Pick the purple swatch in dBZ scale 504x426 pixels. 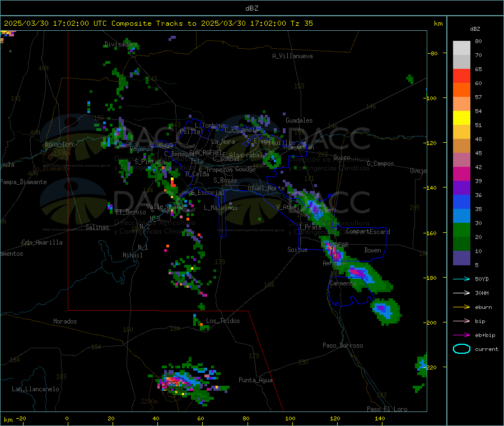[461, 188]
